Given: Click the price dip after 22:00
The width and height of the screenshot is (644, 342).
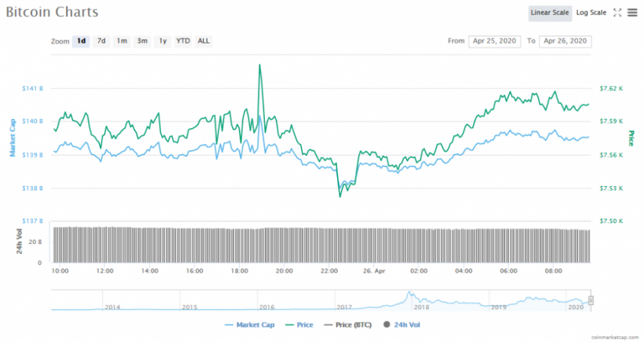Looking at the screenshot, I should click(340, 197).
